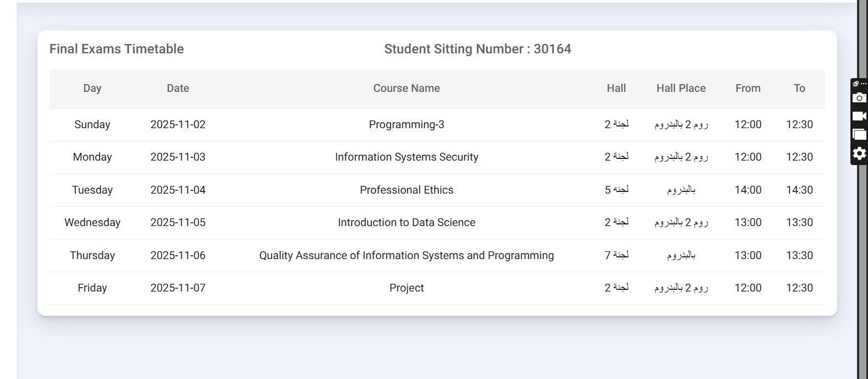The image size is (868, 379).
Task: Click the Final Exams Timetable heading
Action: pyautogui.click(x=116, y=49)
